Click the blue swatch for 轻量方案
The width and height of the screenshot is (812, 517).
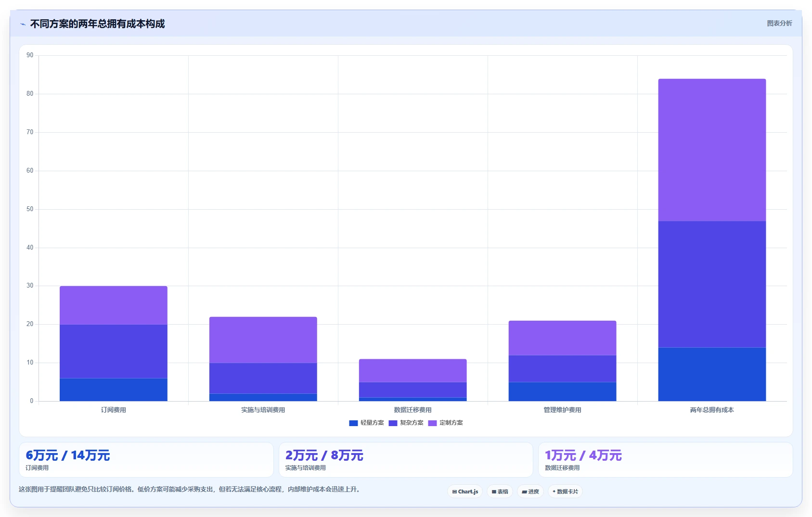pos(353,423)
